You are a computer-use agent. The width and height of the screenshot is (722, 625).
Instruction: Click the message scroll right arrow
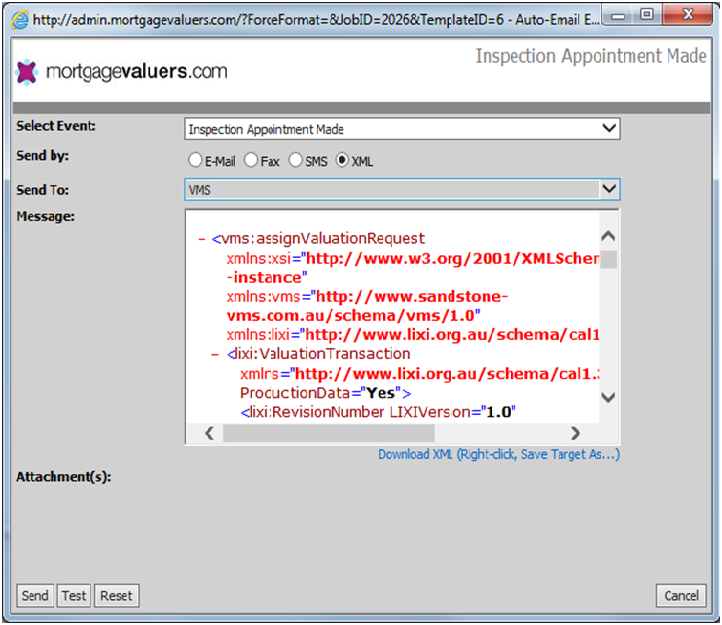point(575,433)
